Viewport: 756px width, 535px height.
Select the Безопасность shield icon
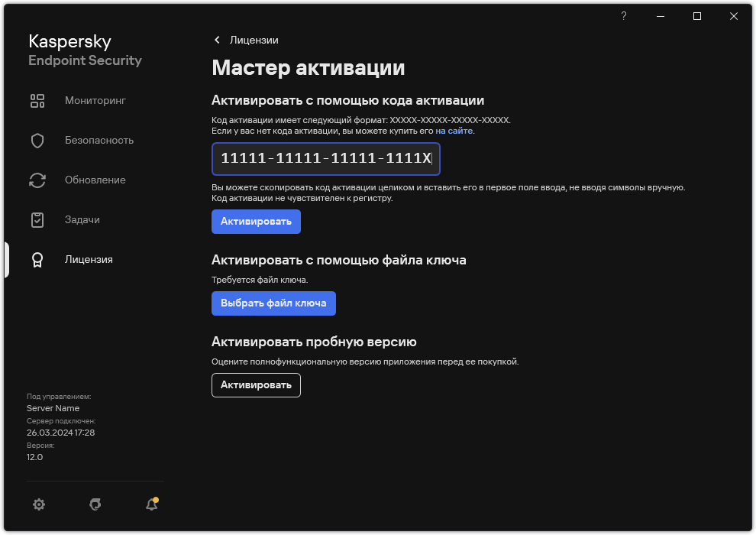tap(37, 140)
